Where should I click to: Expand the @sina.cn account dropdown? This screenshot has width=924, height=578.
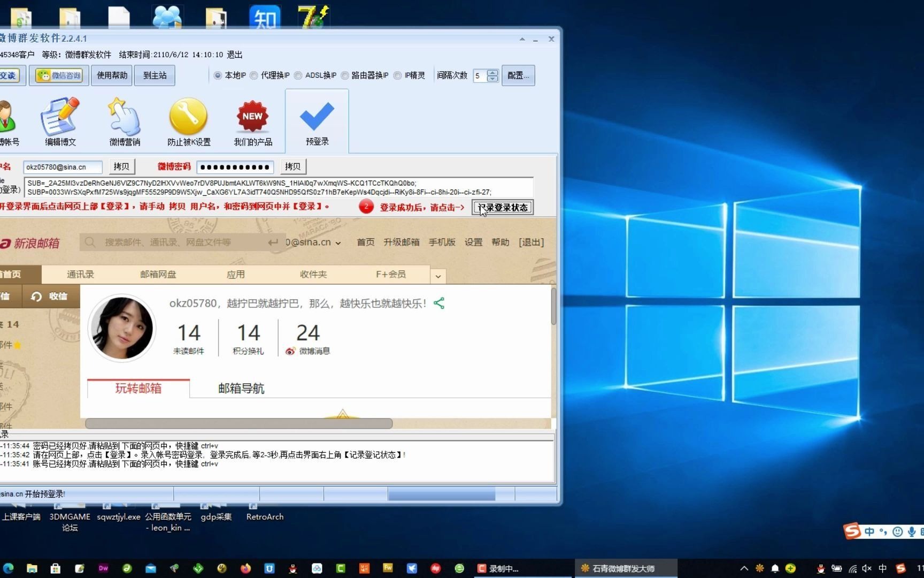tap(338, 243)
